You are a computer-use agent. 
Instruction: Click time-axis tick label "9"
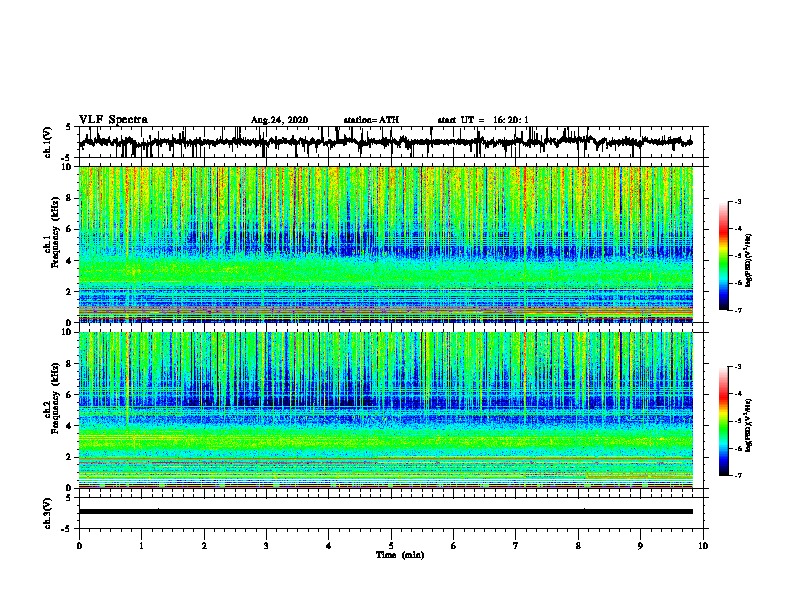tap(640, 546)
